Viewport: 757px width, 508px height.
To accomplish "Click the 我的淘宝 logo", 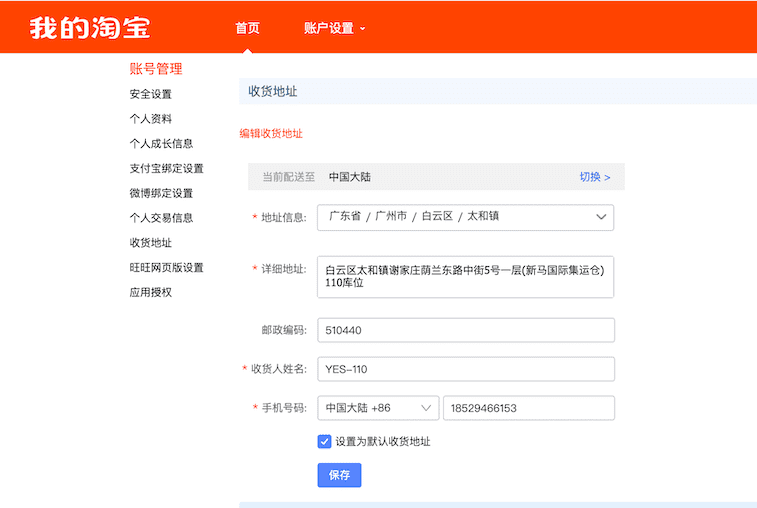I will [90, 28].
